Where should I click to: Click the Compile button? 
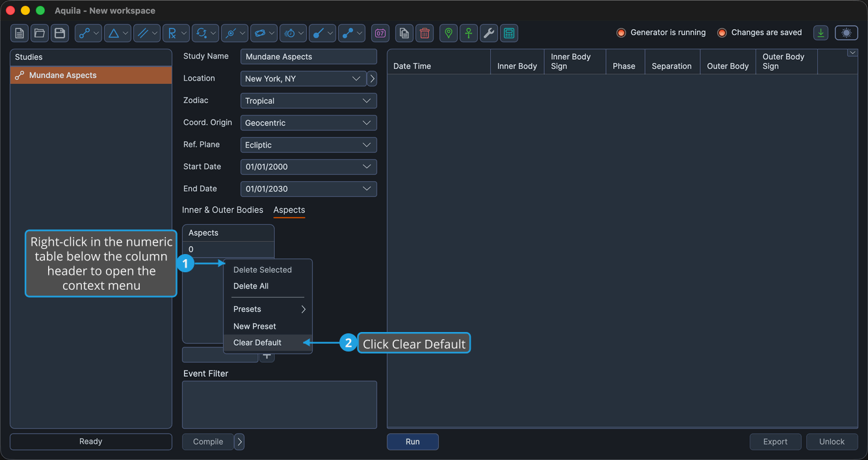tap(208, 442)
